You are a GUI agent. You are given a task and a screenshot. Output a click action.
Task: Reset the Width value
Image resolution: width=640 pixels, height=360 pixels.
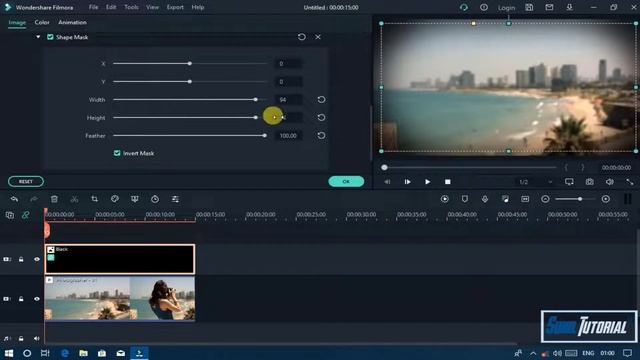coord(321,100)
